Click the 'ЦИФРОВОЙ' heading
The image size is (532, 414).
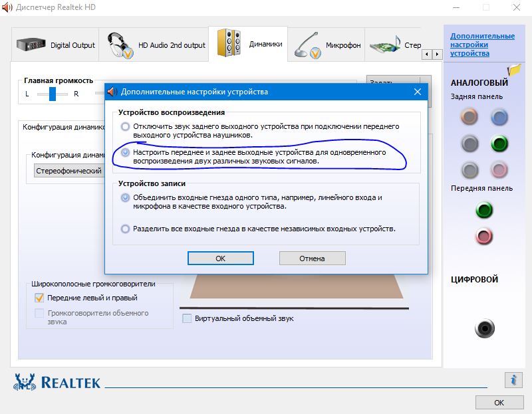(474, 279)
